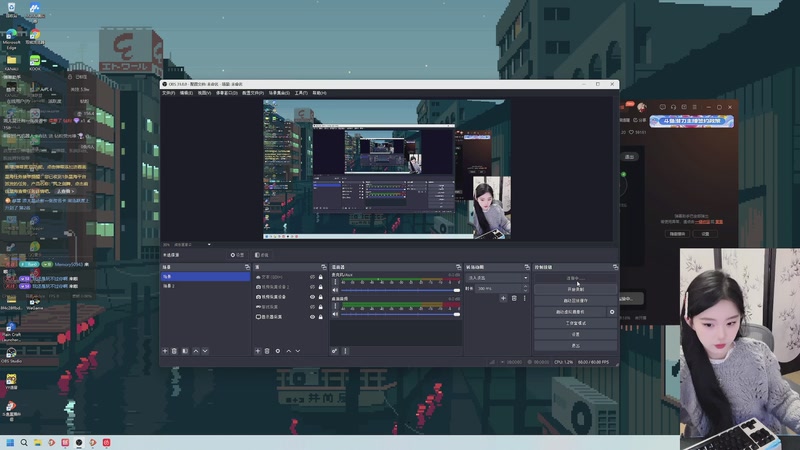Unlock the Display Capture source
Viewport: 800px width, 450px height.
coord(321,317)
